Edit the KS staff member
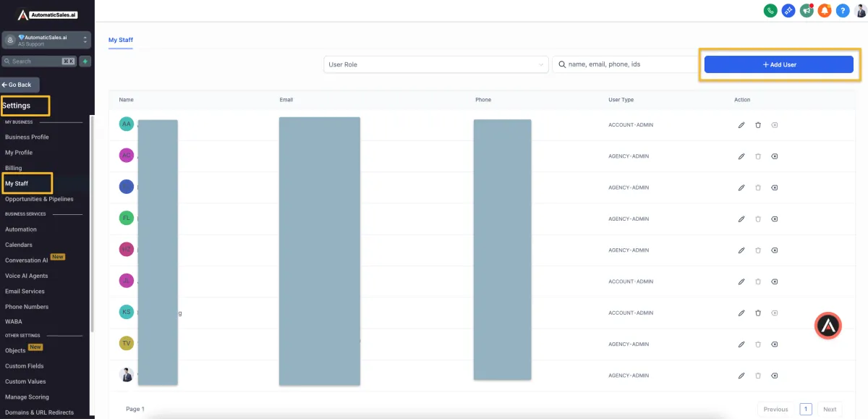This screenshot has height=419, width=868. click(741, 313)
